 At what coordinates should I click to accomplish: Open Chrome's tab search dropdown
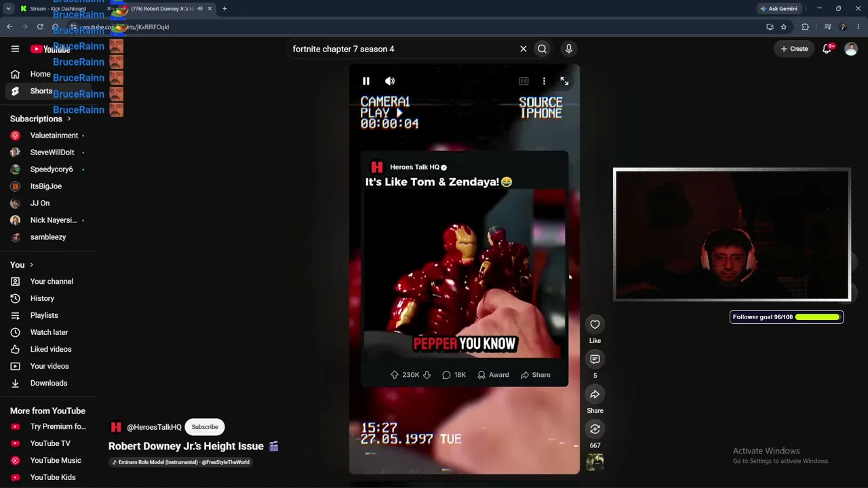[x=8, y=9]
